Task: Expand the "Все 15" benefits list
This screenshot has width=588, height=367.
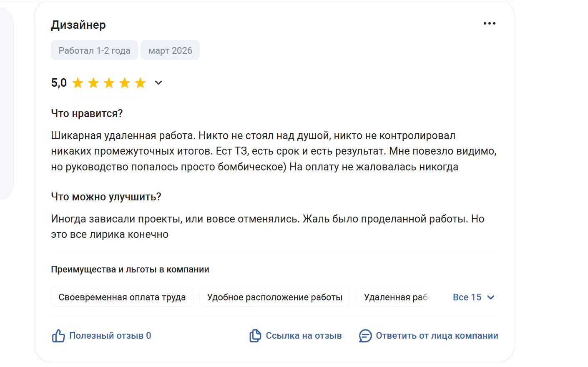Action: [x=467, y=297]
